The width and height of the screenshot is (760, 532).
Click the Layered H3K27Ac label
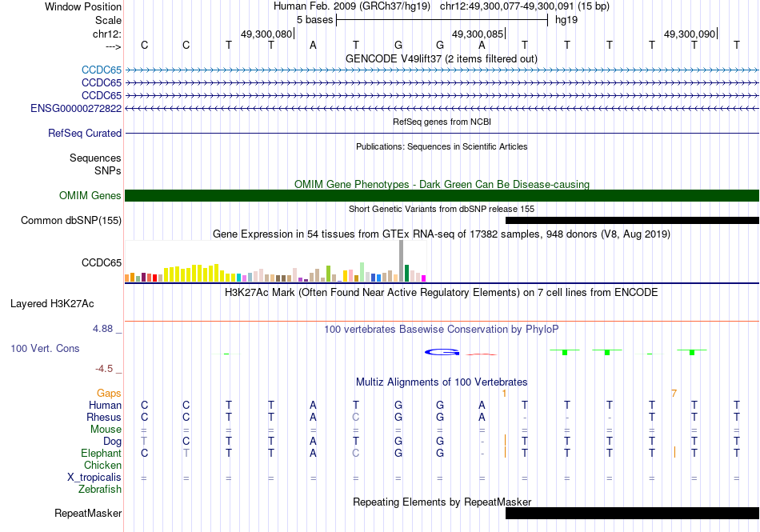tap(52, 304)
